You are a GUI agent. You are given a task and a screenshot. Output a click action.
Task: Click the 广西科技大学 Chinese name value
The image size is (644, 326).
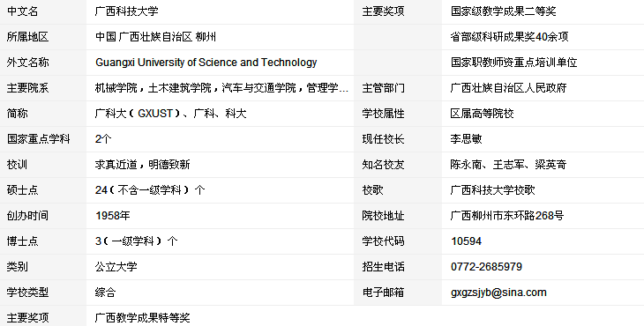(126, 11)
